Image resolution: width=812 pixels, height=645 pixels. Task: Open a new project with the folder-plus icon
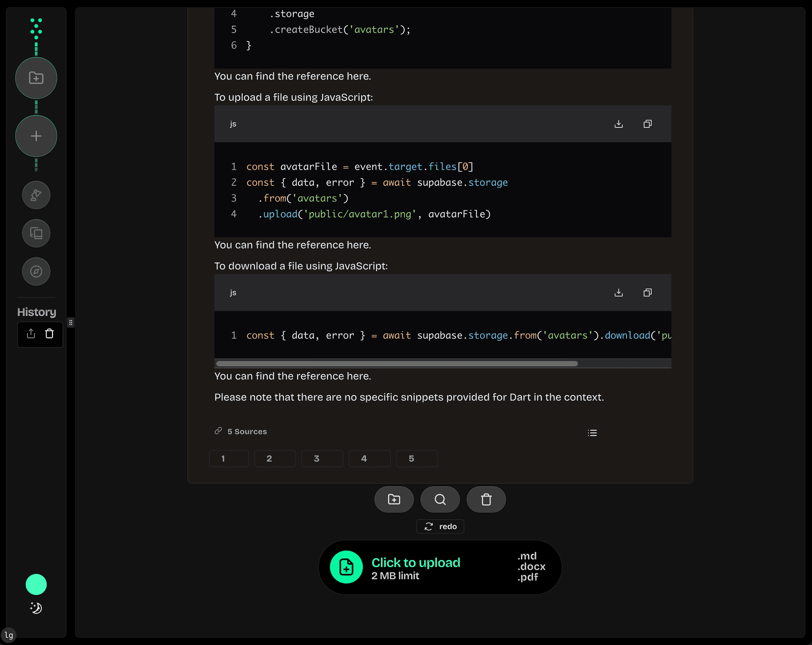tap(36, 78)
